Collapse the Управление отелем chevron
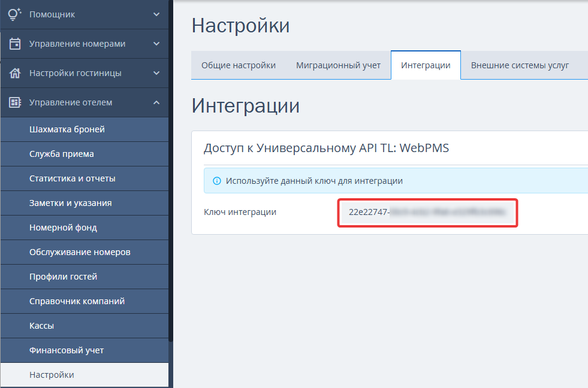 pos(156,102)
